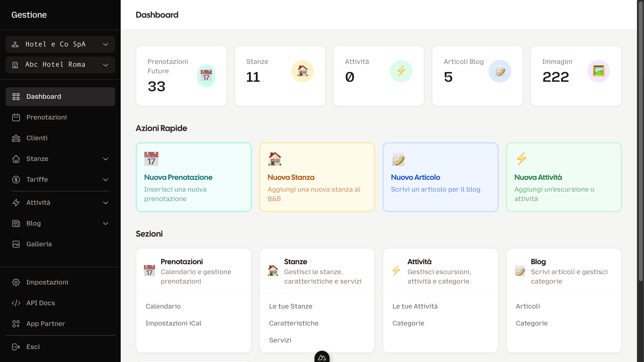Click calendar icon in Prenotazioni section card
644x362 pixels.
tap(149, 271)
